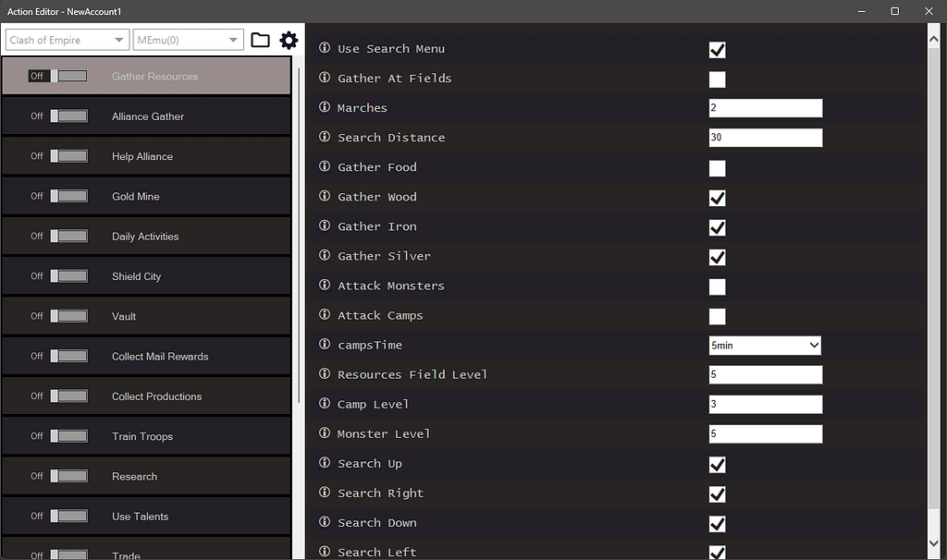Click the info icon next to Marches
The height and width of the screenshot is (560, 947).
tap(323, 108)
